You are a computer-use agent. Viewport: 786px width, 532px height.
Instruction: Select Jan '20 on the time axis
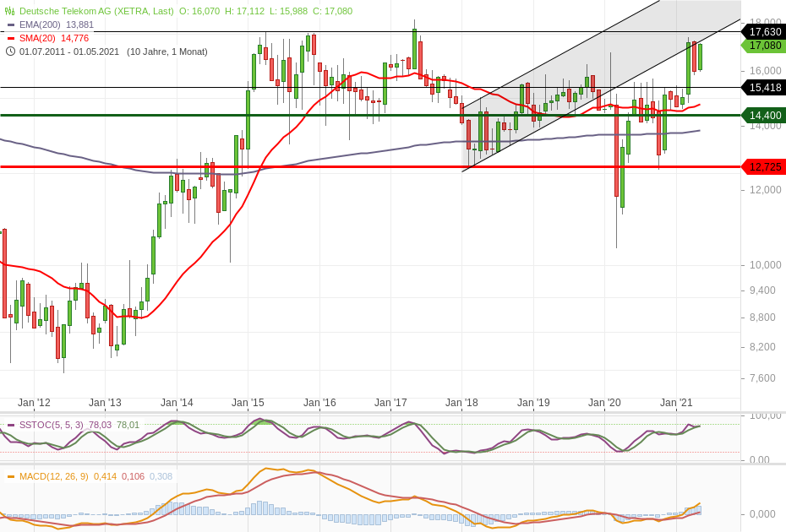tap(605, 402)
